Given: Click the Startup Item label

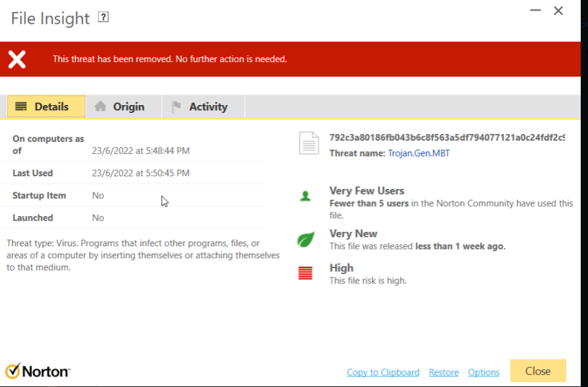Looking at the screenshot, I should point(39,195).
